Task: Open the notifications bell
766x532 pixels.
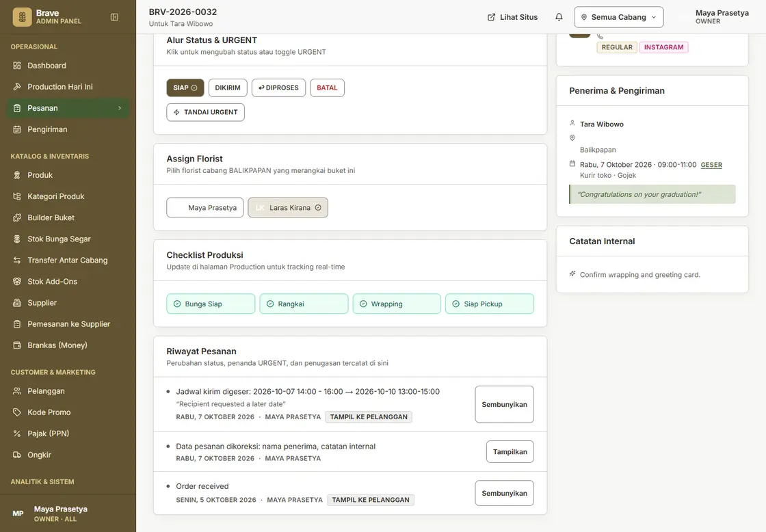Action: [x=559, y=17]
